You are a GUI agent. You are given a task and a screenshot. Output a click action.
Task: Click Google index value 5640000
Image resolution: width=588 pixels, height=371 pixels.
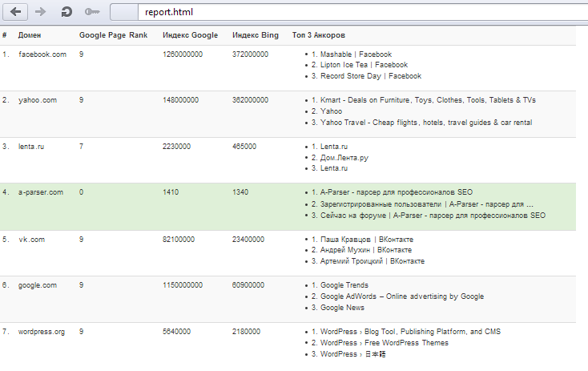point(176,332)
